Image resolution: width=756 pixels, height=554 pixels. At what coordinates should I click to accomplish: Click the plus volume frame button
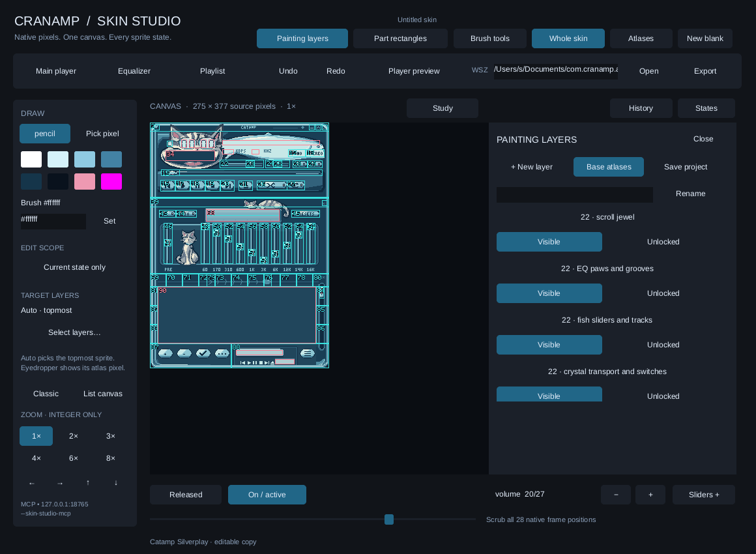(650, 495)
